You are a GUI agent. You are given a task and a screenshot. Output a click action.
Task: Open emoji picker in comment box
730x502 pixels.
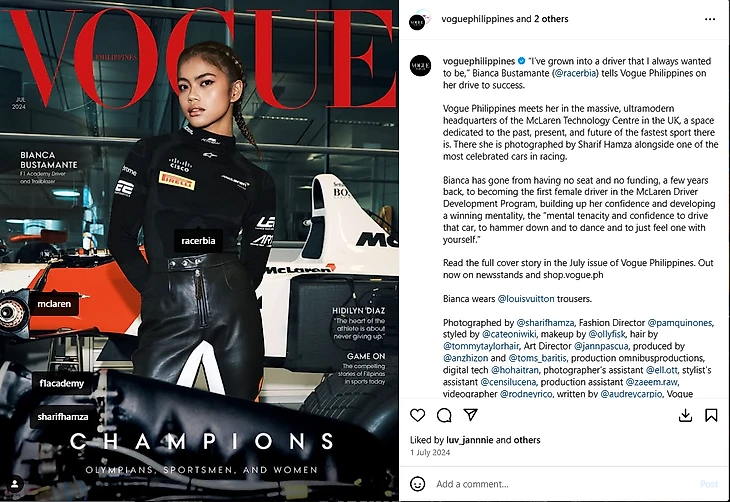pyautogui.click(x=418, y=484)
